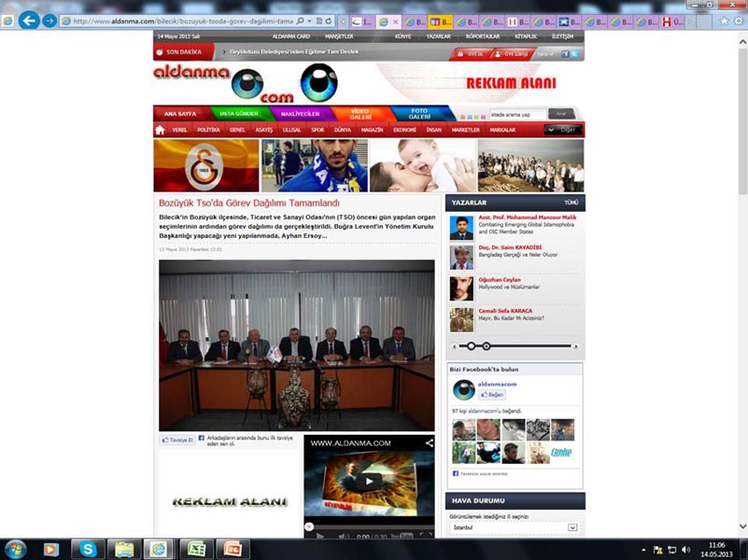The height and width of the screenshot is (560, 748).
Task: Select MAGAZİN in the category menu
Action: 372,130
